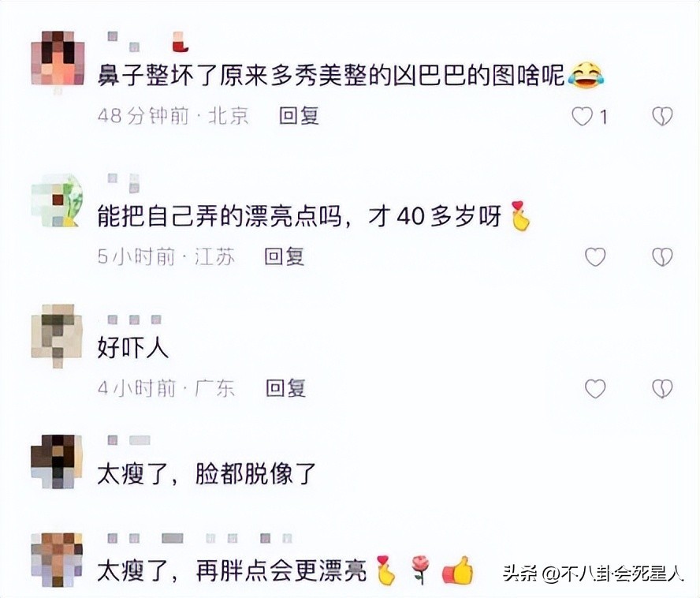Reply to the Guangdong comment via 回复
The height and width of the screenshot is (598, 700).
pyautogui.click(x=285, y=388)
